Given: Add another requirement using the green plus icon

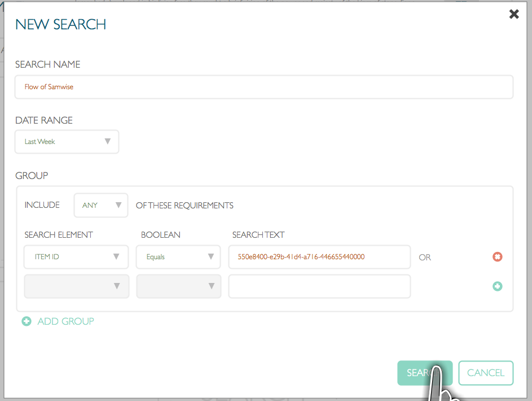Looking at the screenshot, I should [497, 286].
